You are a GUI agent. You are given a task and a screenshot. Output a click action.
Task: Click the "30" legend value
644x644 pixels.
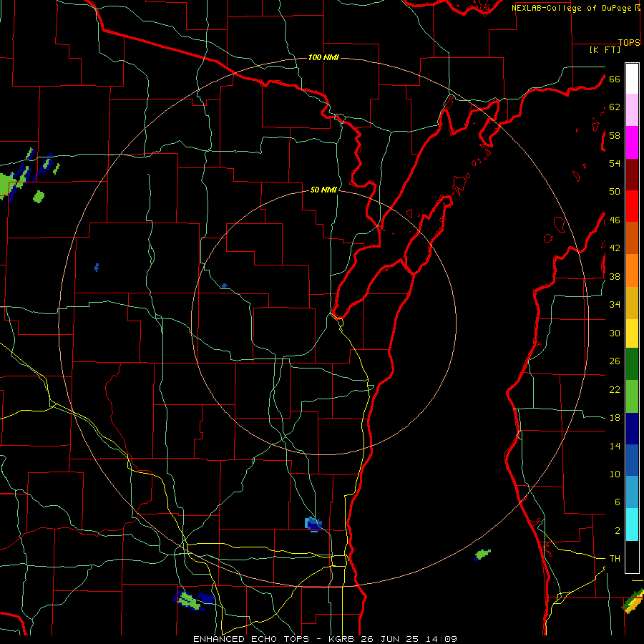615,333
